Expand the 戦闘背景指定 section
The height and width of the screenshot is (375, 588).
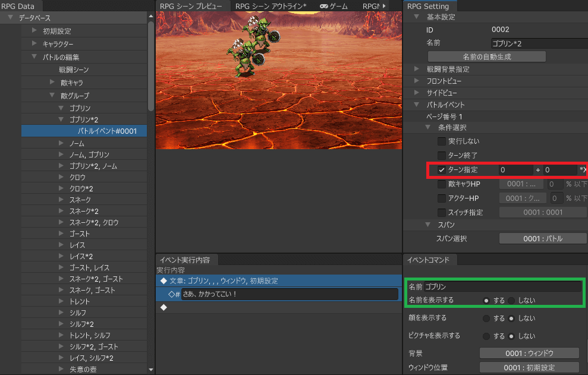pos(417,70)
